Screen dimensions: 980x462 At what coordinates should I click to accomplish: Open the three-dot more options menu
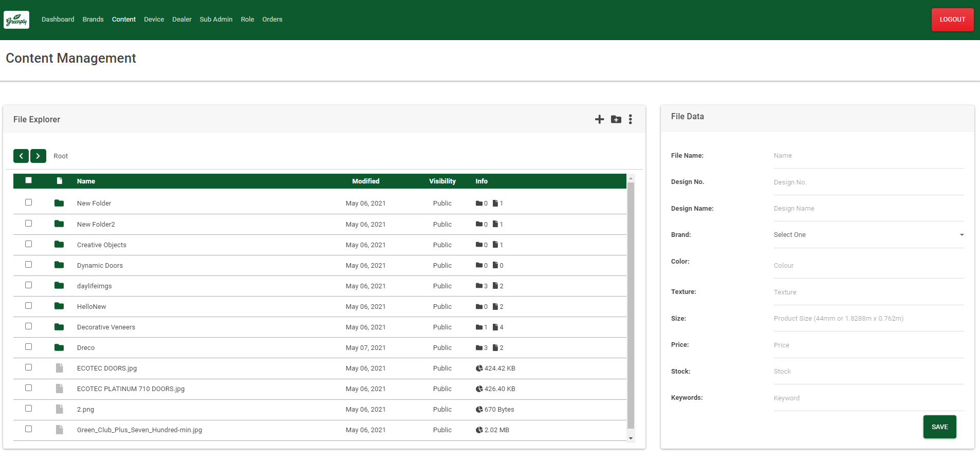631,119
